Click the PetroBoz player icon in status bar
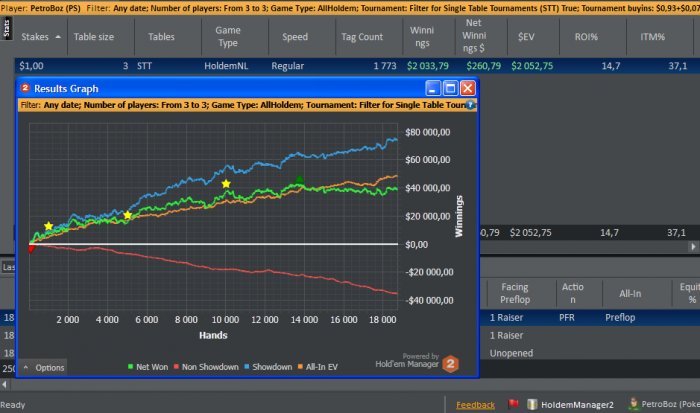 pyautogui.click(x=633, y=404)
